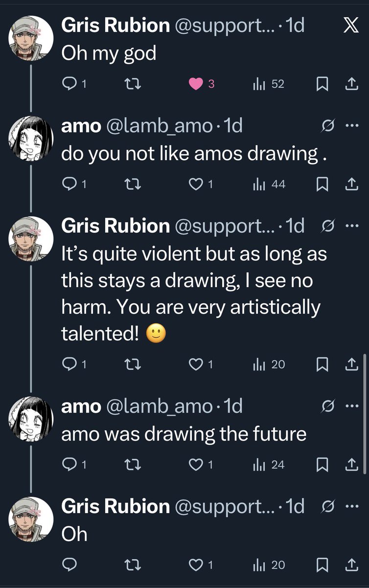The image size is (369, 588).
Task: Like the "amo was drawing the future" tweet
Action: coord(196,465)
